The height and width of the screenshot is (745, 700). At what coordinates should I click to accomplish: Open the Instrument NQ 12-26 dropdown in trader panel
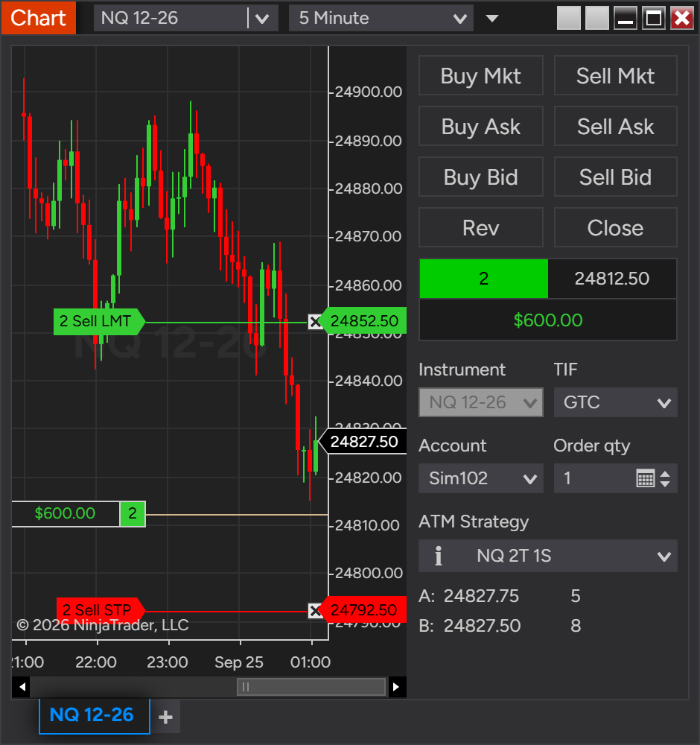coord(480,402)
